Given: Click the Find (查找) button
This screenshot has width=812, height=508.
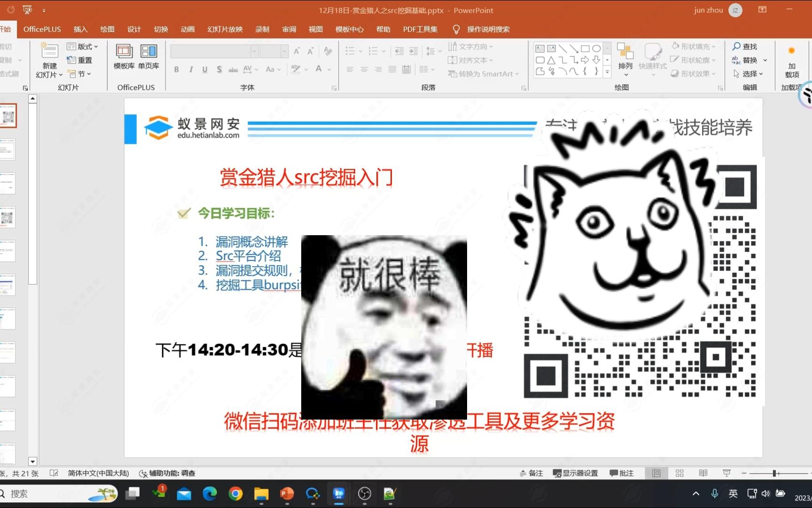Looking at the screenshot, I should tap(745, 47).
